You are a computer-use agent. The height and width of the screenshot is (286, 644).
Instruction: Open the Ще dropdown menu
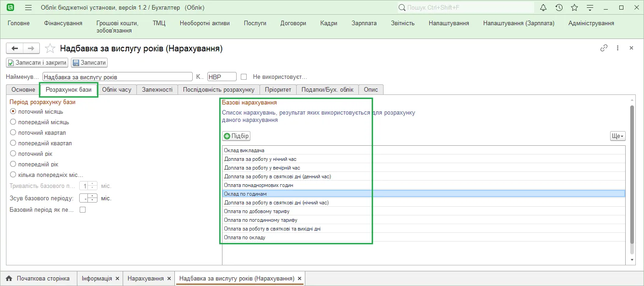click(617, 136)
